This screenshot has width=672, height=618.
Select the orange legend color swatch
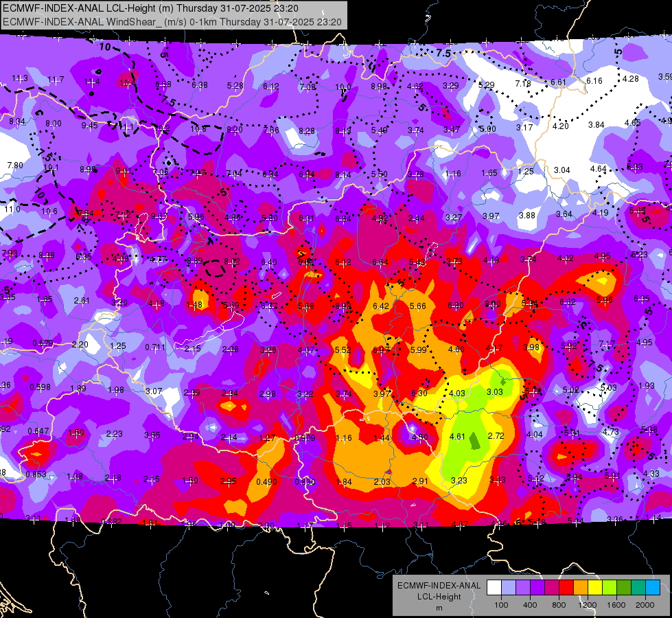click(581, 588)
